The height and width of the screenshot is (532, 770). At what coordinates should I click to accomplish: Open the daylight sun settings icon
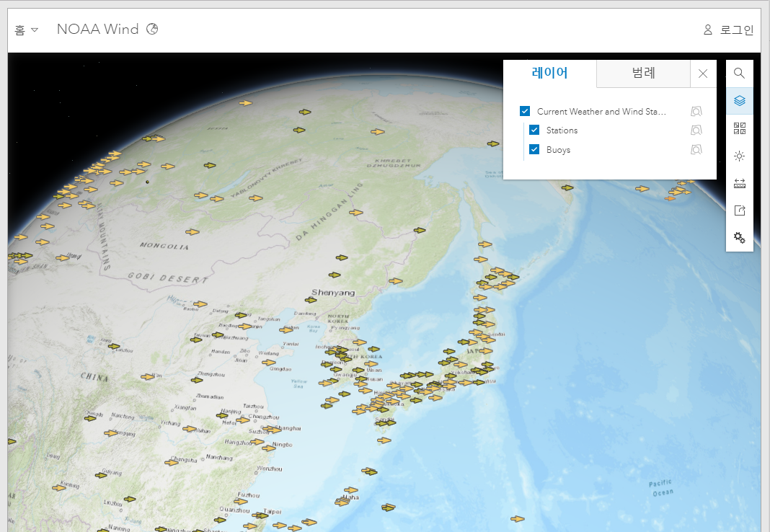(739, 156)
